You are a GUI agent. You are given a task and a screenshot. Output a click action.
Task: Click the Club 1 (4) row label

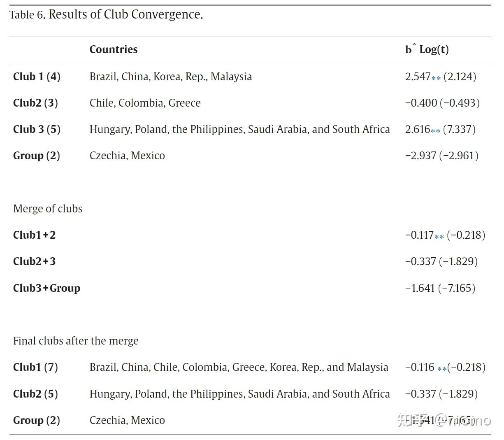tap(37, 77)
